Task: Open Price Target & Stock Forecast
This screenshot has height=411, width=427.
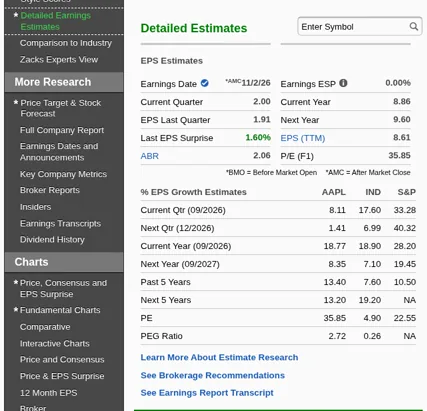Action: pos(61,108)
